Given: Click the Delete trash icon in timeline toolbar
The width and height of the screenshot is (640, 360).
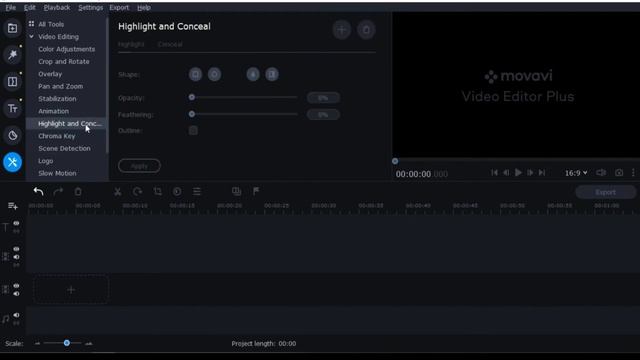Looking at the screenshot, I should (78, 191).
